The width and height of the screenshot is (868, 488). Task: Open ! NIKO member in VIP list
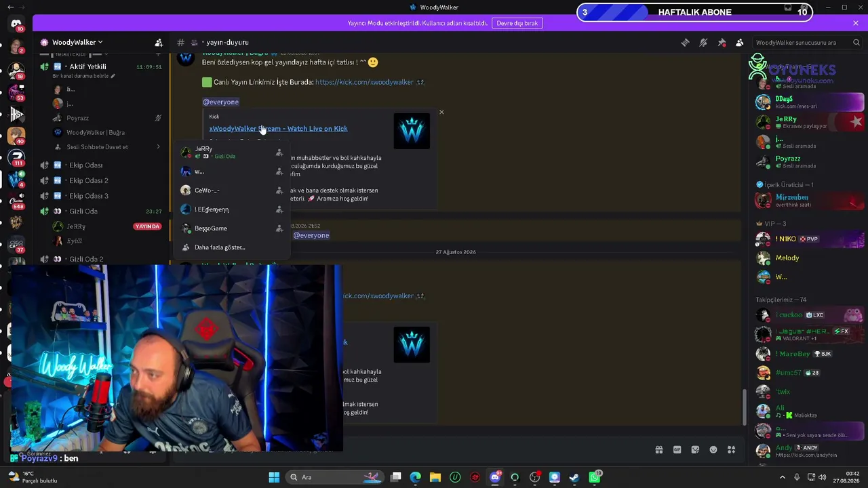810,239
